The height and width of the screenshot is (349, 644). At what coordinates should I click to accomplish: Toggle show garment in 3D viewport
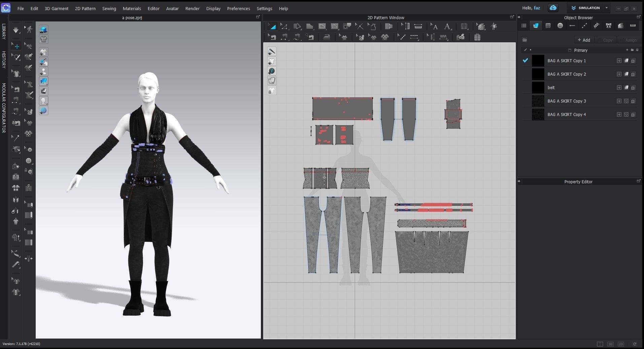(x=43, y=52)
